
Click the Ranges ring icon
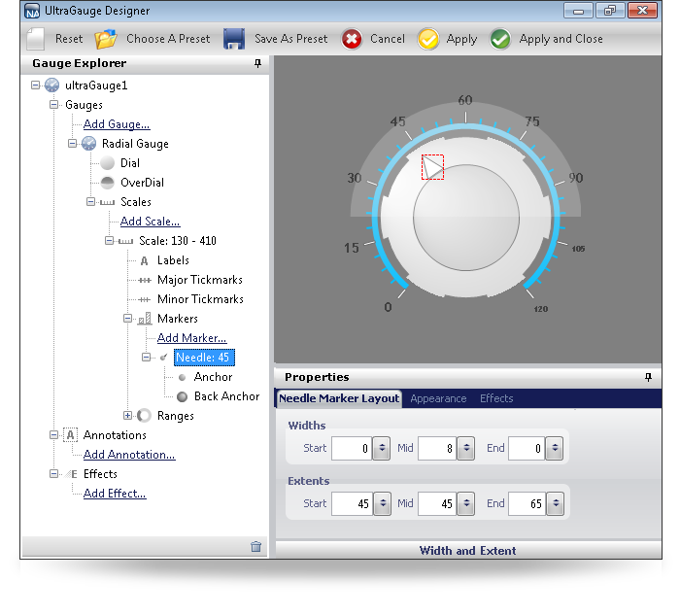coord(144,416)
